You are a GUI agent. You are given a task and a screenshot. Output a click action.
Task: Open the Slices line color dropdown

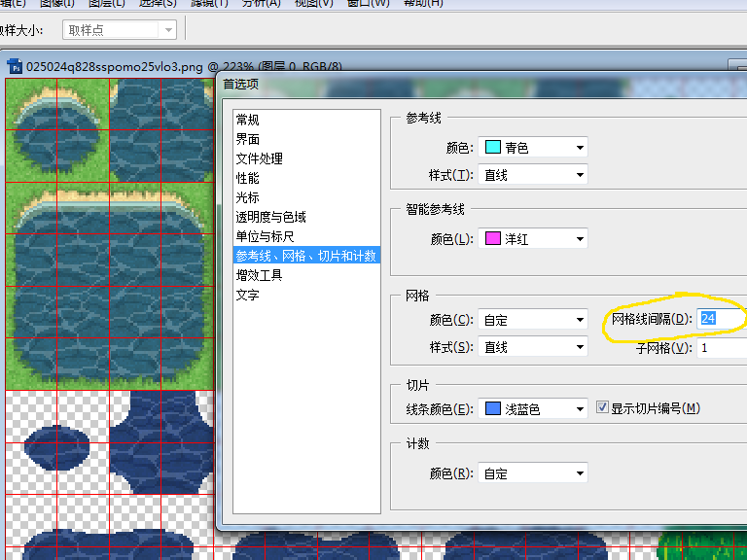click(x=533, y=408)
